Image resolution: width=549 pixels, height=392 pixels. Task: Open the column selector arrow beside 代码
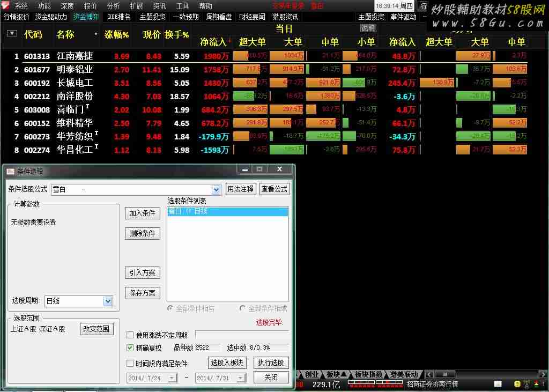coord(12,33)
